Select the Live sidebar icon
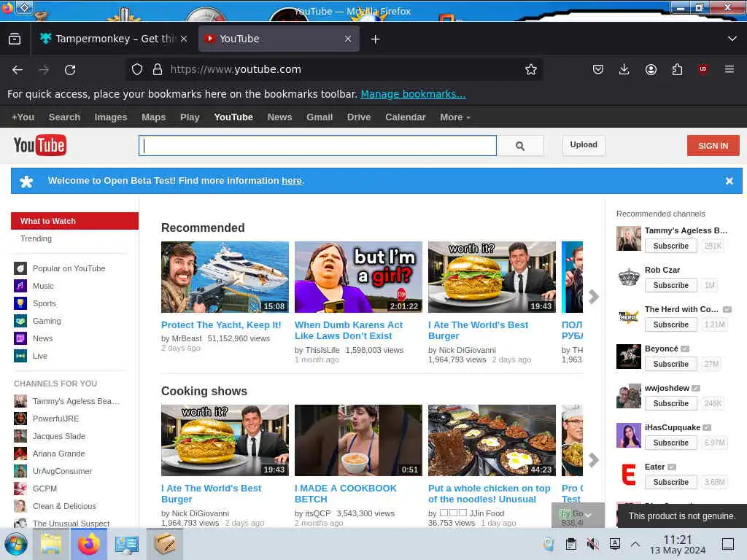The image size is (747, 560). point(20,356)
